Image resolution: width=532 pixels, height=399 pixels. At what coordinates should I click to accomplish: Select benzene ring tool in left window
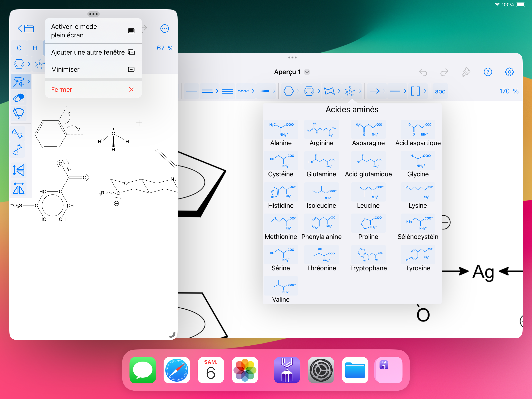pyautogui.click(x=19, y=64)
